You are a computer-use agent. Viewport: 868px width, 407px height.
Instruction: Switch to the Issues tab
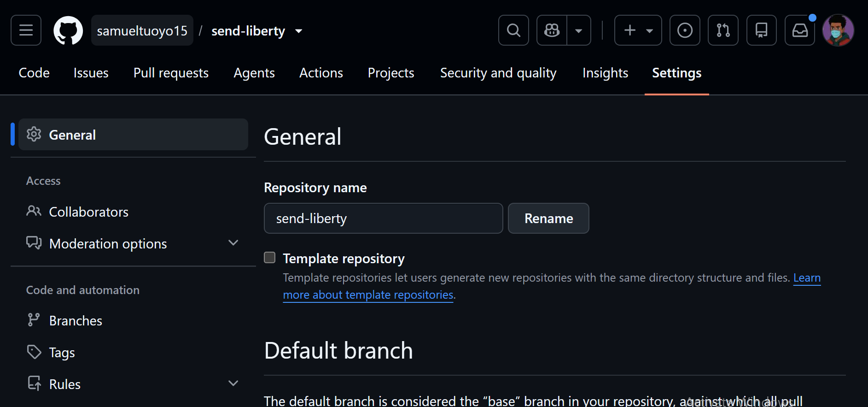tap(91, 73)
